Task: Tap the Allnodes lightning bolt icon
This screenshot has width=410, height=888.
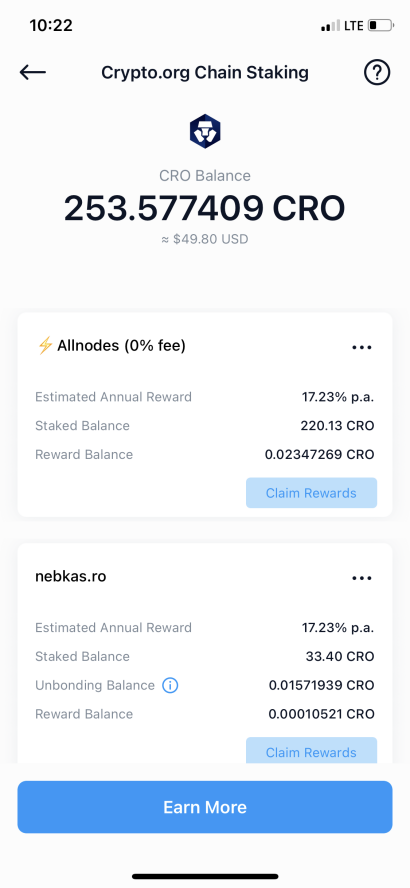Action: pos(45,345)
